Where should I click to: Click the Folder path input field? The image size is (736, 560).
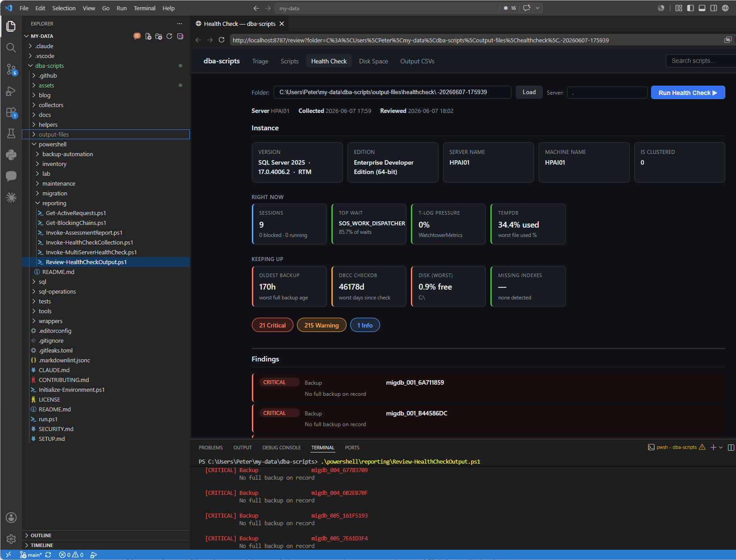coord(392,92)
